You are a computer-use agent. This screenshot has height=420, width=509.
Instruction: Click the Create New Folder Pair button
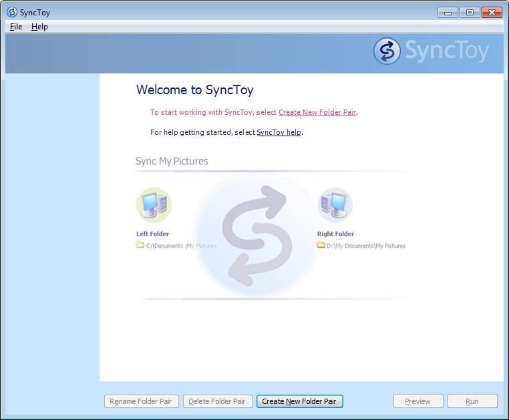[x=299, y=401]
